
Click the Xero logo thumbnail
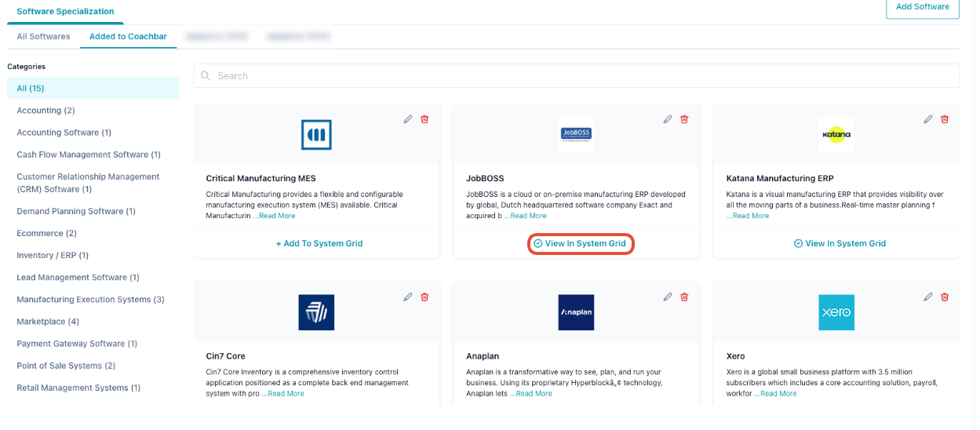click(836, 312)
